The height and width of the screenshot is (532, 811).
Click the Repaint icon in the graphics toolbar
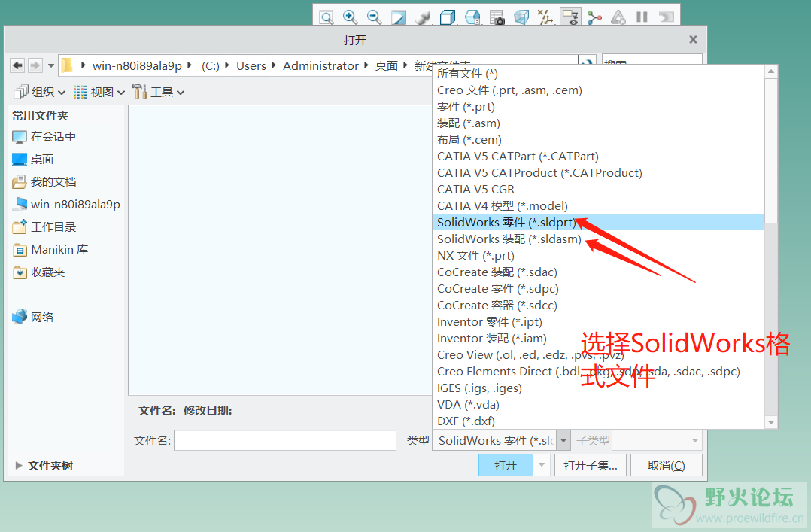398,17
